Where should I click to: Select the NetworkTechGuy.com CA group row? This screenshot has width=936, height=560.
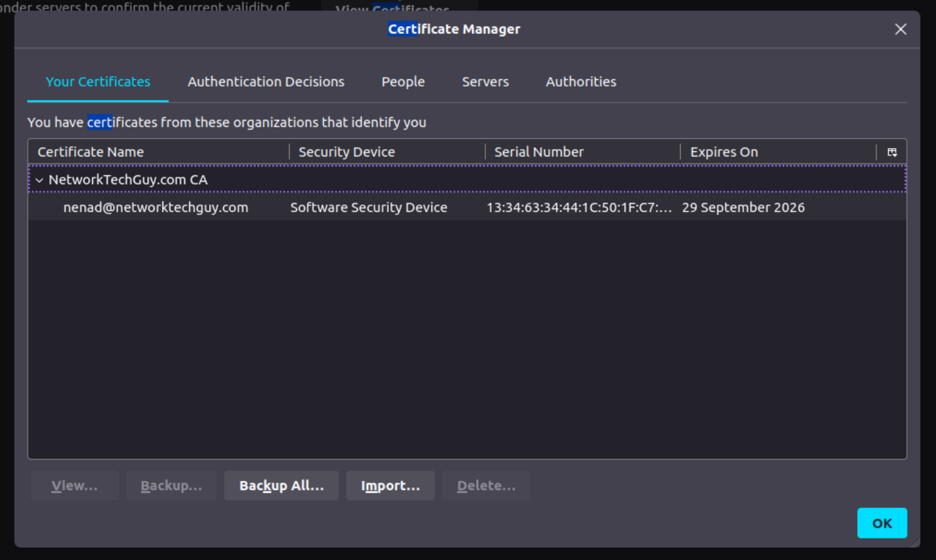coord(467,180)
